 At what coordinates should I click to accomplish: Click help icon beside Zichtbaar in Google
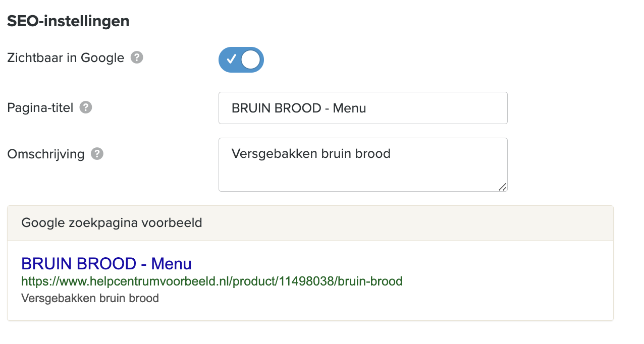pos(137,58)
